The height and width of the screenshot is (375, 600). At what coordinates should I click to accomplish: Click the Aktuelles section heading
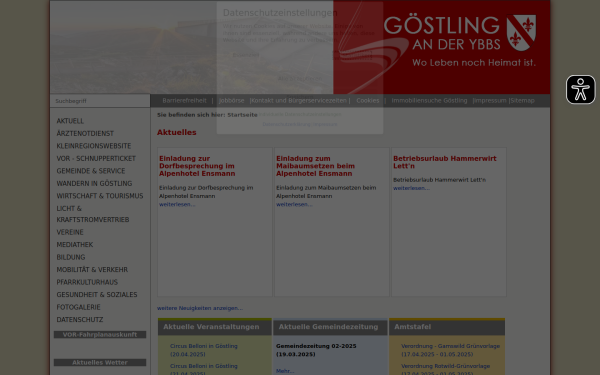tap(176, 132)
